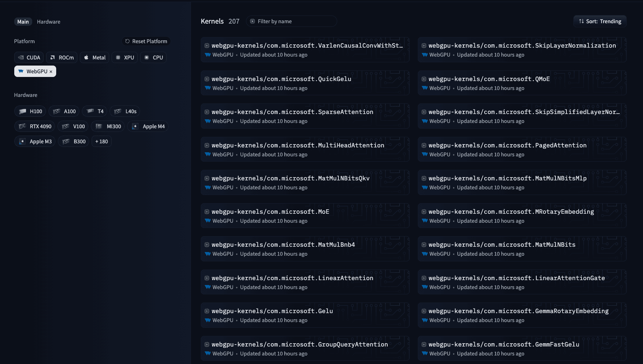Open the SkipSimplifiedLayerNor… kernel

pyautogui.click(x=522, y=116)
